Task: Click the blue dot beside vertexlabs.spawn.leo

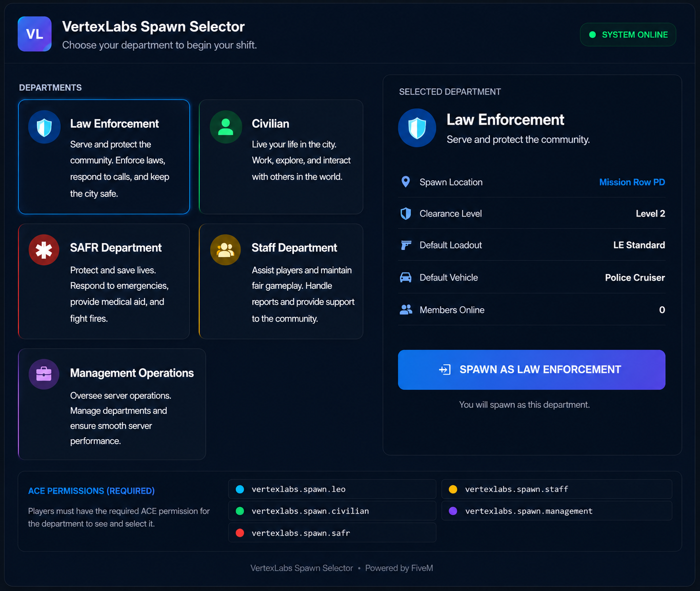Action: [239, 489]
